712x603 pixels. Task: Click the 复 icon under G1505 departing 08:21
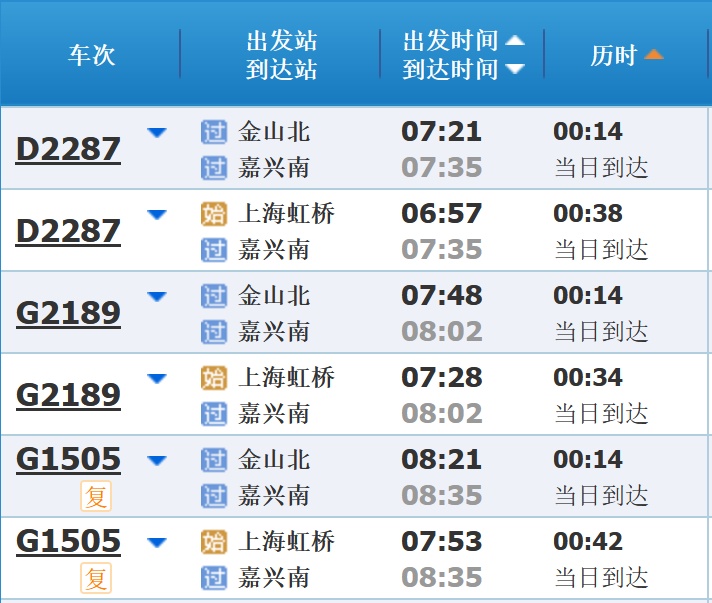(x=96, y=496)
